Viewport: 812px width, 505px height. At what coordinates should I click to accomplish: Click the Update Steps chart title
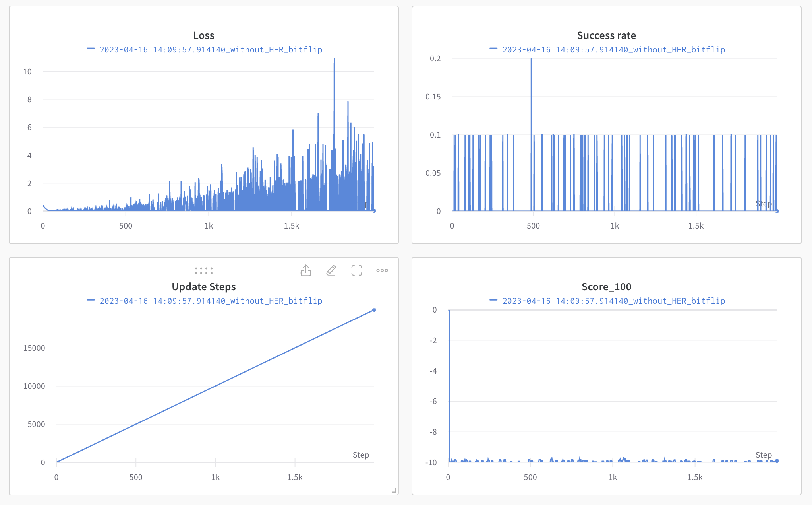204,287
